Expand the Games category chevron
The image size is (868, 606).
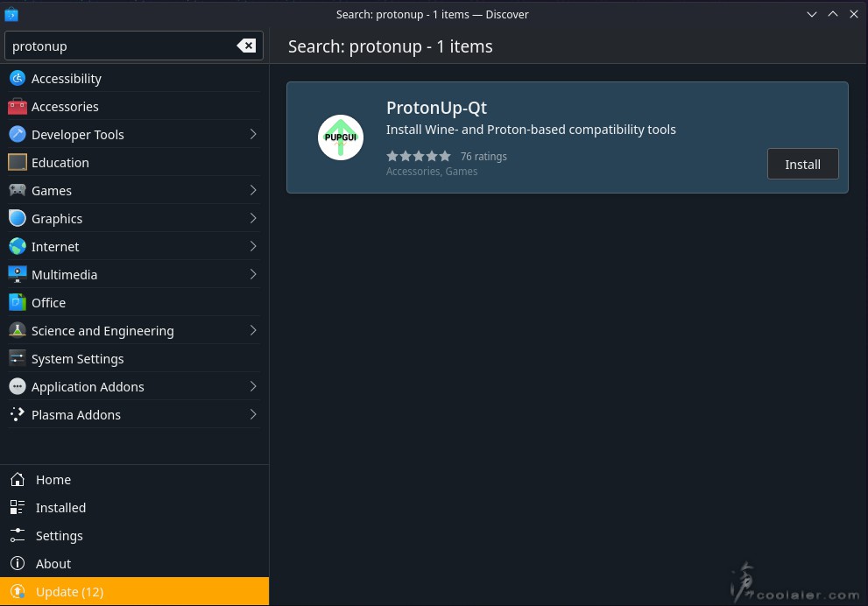click(253, 190)
